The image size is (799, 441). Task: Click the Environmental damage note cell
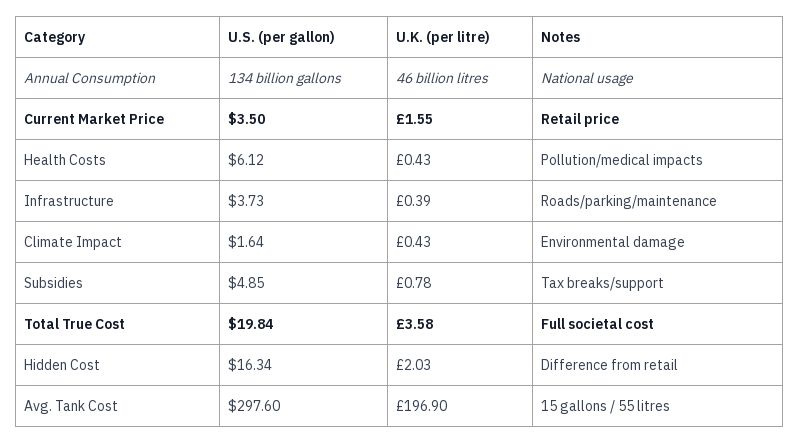pos(657,242)
